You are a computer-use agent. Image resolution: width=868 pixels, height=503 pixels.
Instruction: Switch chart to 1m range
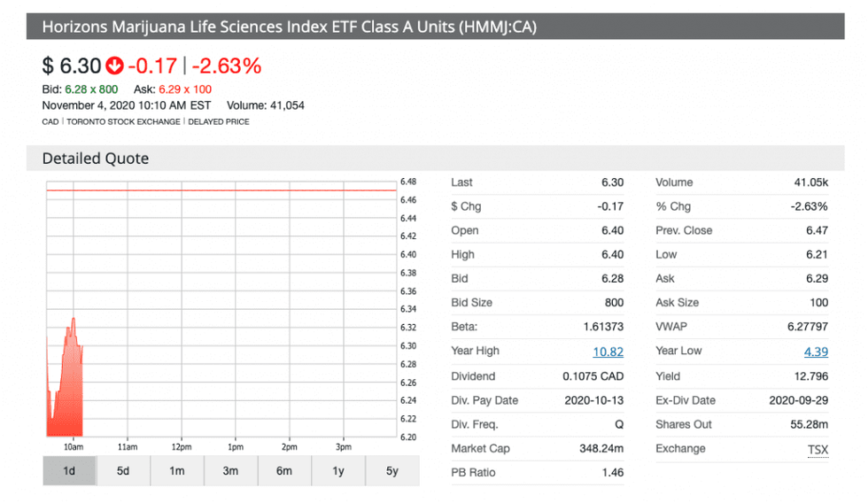177,470
